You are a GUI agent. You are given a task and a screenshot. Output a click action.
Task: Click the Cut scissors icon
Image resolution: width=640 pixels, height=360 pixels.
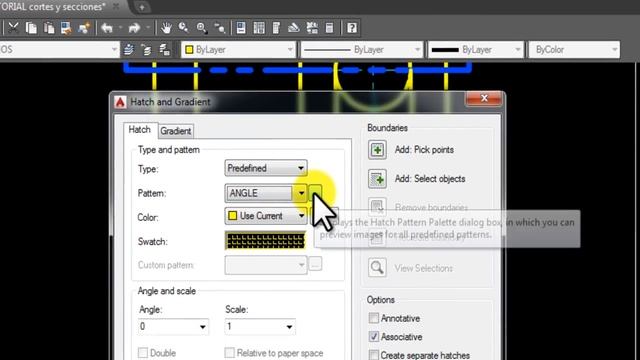click(x=13, y=28)
